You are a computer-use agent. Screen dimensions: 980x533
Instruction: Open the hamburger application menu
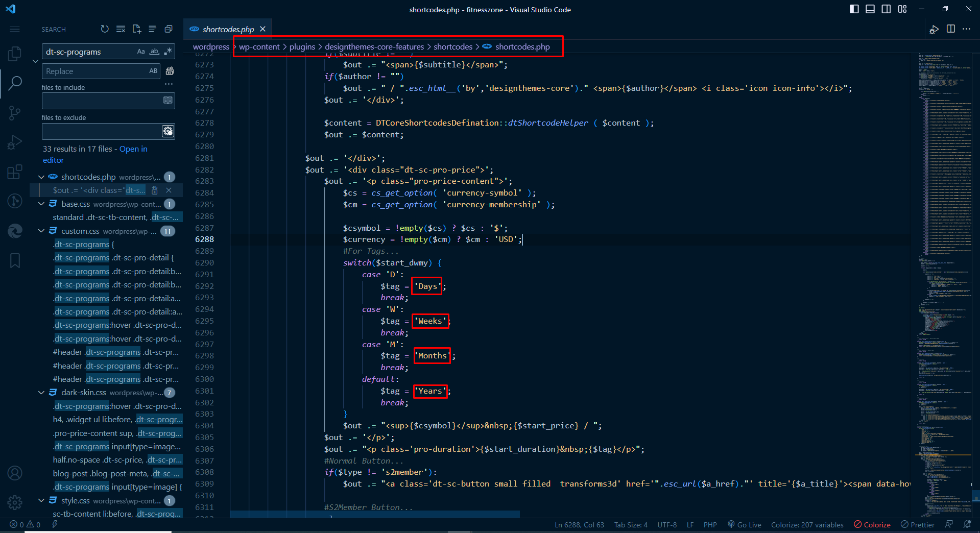(15, 29)
